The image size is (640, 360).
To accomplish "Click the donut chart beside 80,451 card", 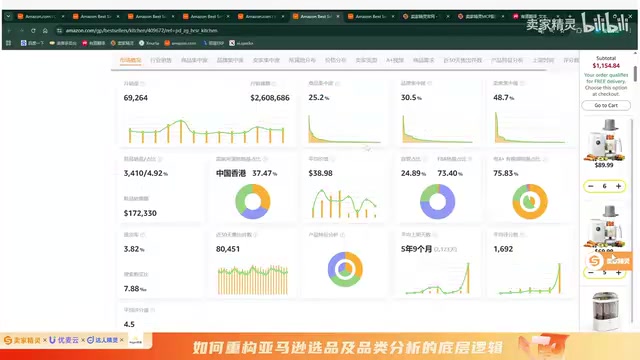I will pos(345,269).
